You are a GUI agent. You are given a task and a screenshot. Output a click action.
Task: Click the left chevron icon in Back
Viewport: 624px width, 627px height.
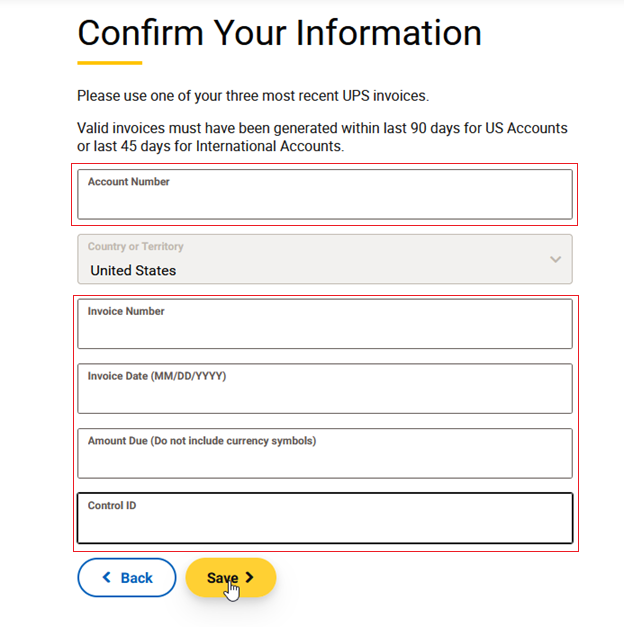(107, 578)
